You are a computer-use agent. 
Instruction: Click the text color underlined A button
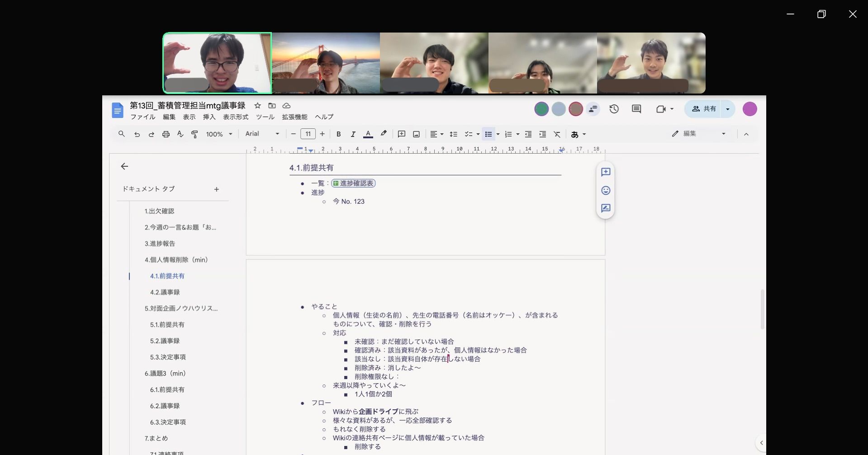click(368, 134)
